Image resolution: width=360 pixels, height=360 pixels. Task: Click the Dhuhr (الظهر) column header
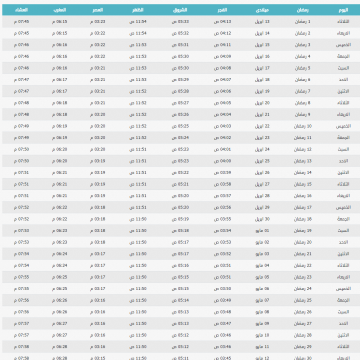pos(138,10)
